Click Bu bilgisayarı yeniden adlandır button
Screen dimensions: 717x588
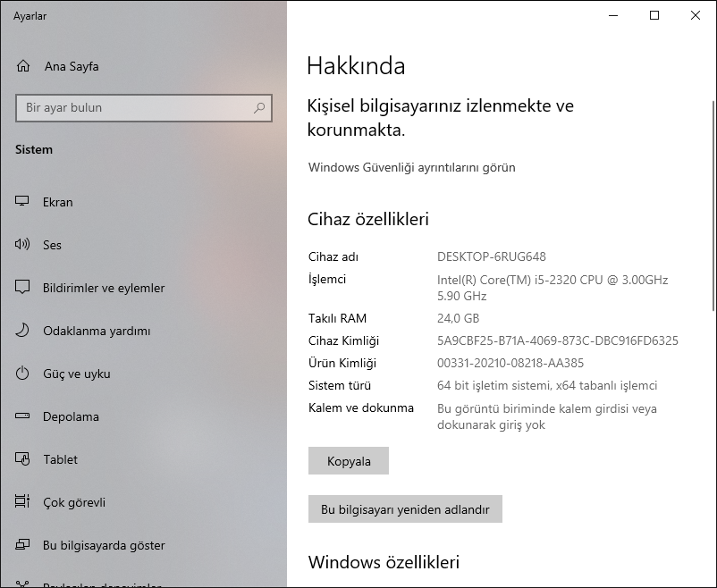(405, 508)
